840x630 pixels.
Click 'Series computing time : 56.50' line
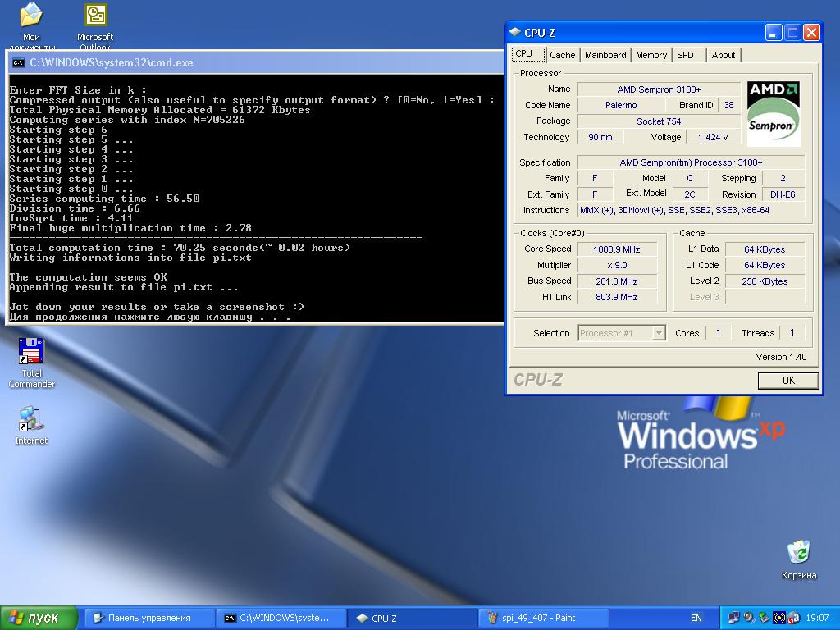[x=105, y=199]
